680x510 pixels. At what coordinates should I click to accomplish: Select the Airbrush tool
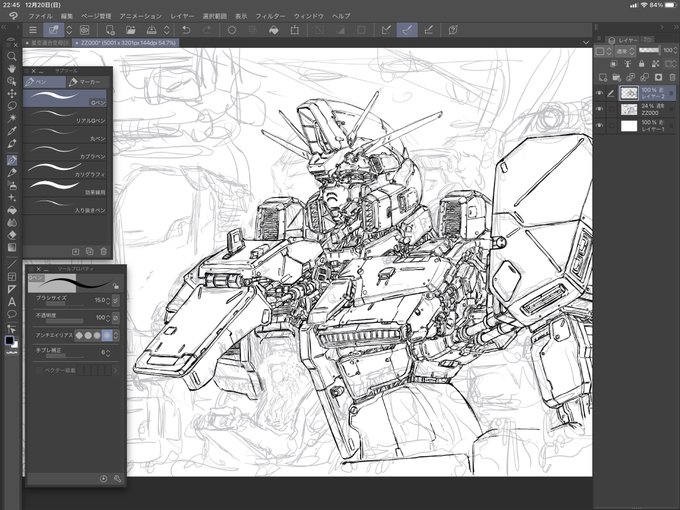pos(12,185)
